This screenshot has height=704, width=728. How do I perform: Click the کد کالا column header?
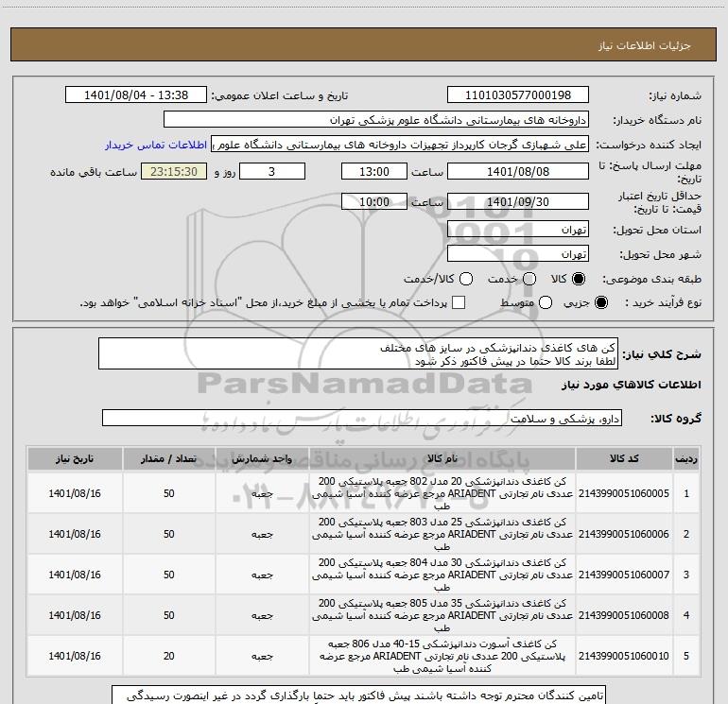point(624,459)
